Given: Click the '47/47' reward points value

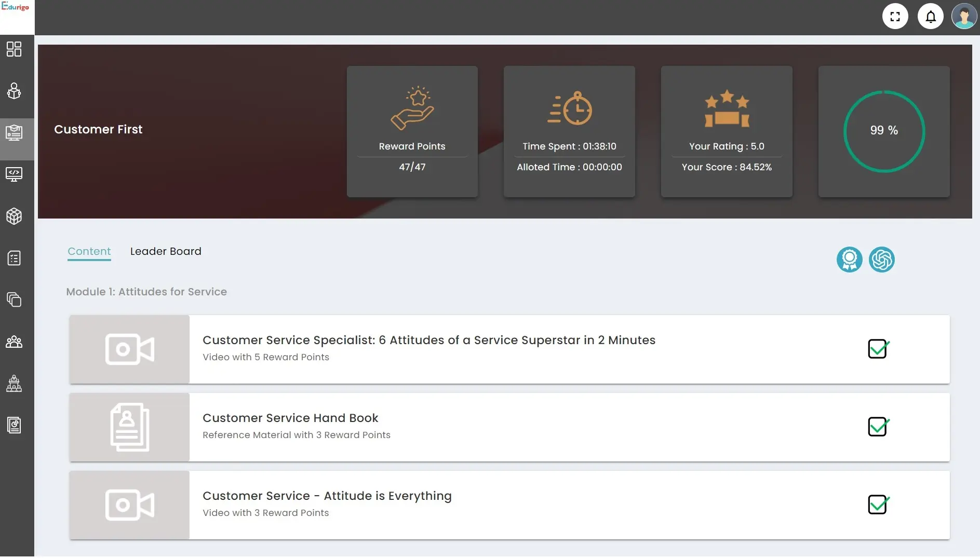Looking at the screenshot, I should click(412, 167).
